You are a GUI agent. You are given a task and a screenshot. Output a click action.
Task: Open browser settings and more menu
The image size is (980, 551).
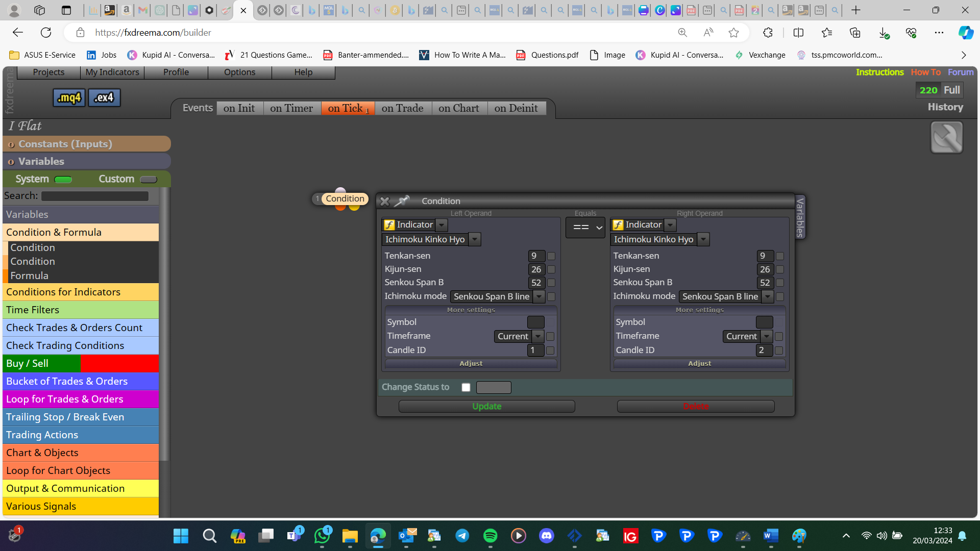tap(939, 33)
